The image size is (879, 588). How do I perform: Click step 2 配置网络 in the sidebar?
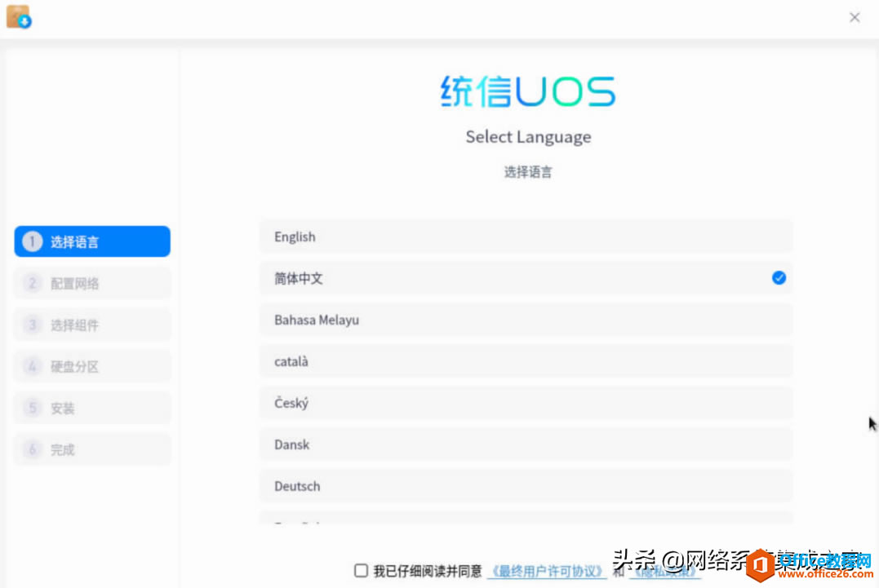point(92,283)
